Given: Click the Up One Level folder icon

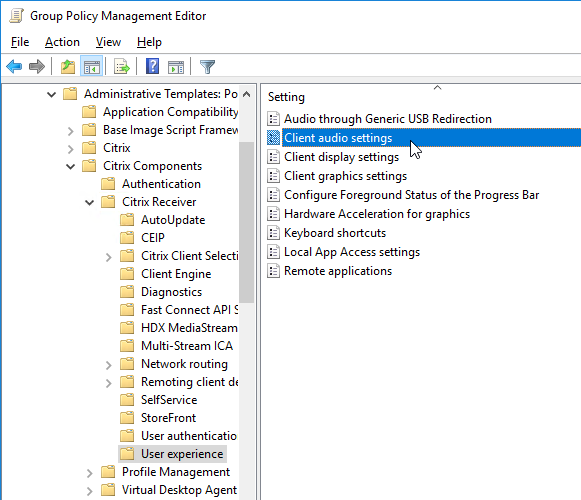Looking at the screenshot, I should 68,67.
